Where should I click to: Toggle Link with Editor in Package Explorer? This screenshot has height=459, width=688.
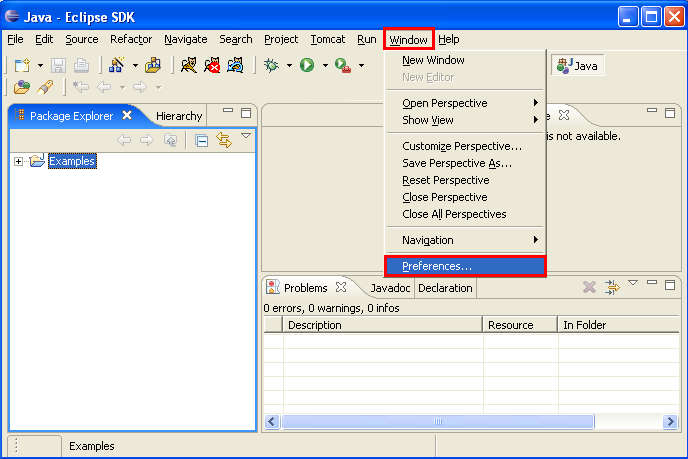[224, 140]
